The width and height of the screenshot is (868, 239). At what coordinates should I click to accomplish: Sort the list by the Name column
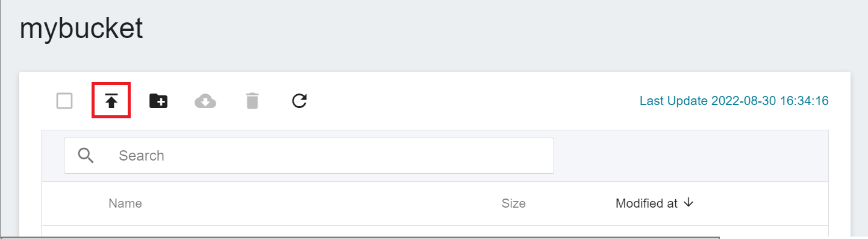125,203
